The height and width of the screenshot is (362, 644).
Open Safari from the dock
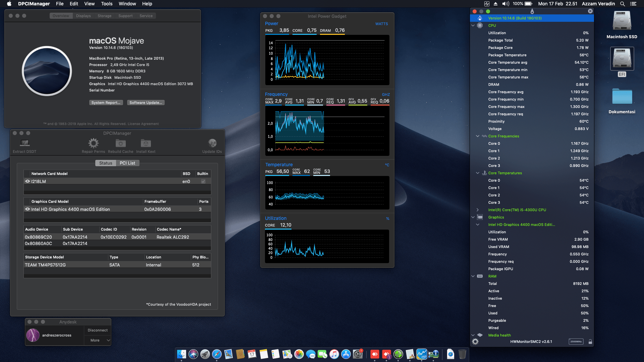pyautogui.click(x=217, y=354)
